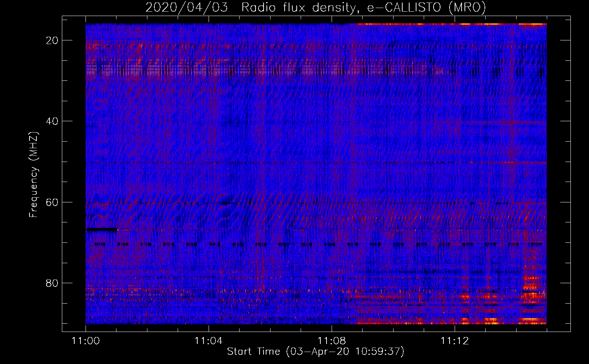Screen dimensions: 589x364
Task: Click the 11:00 time tick label
Action: tap(86, 341)
